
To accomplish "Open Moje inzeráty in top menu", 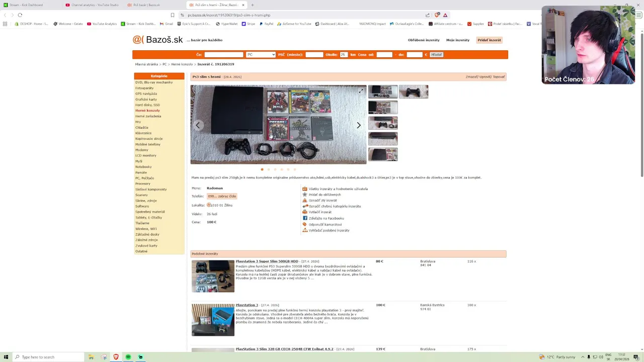I will (458, 40).
